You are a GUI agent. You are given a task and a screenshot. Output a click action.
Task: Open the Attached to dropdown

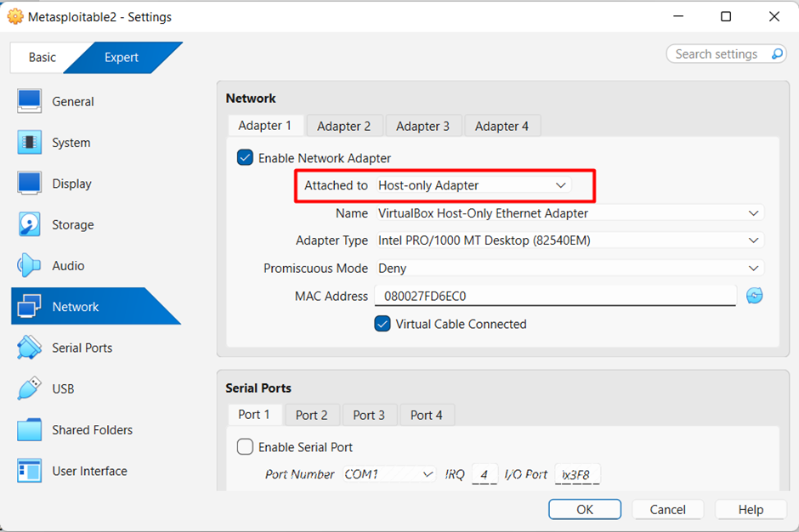point(473,185)
